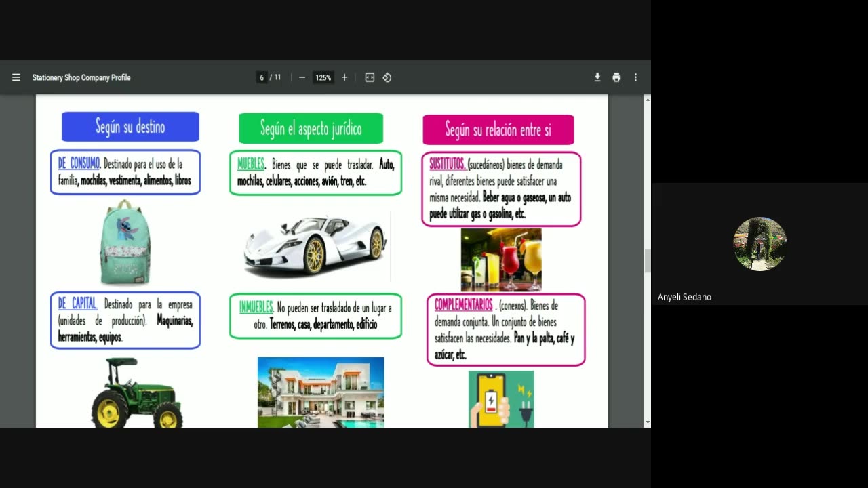Screen dimensions: 868x488
Task: Click the Anyeli Sedano profile picture
Action: tap(760, 244)
